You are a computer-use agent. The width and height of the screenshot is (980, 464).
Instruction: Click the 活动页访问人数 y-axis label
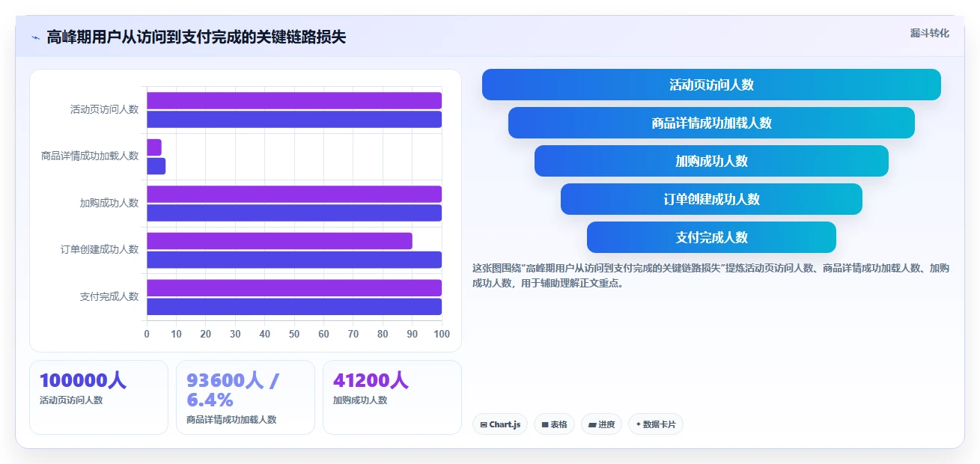pos(104,109)
